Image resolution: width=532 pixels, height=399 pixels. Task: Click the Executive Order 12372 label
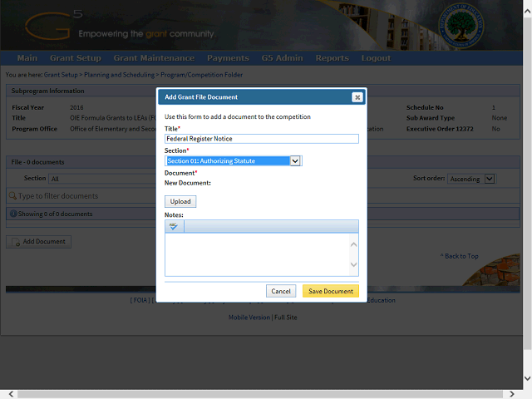click(440, 129)
